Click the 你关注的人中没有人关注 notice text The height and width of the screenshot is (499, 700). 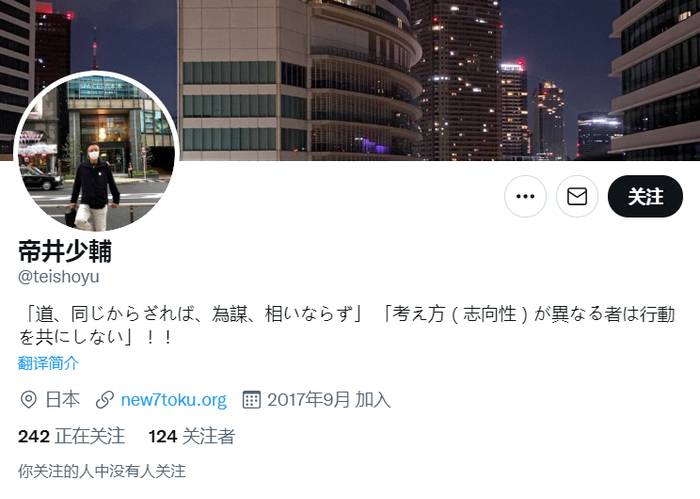[x=102, y=471]
